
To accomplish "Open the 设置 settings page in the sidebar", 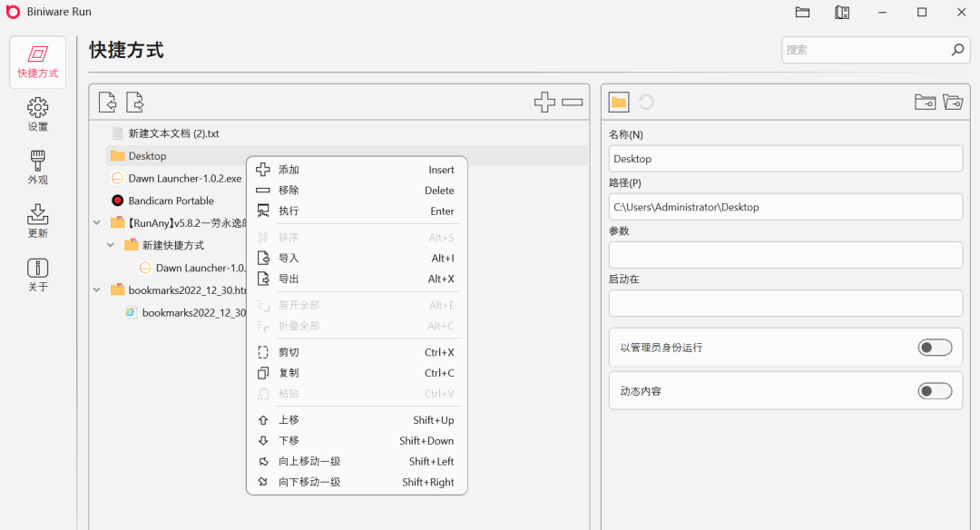I will [x=37, y=115].
